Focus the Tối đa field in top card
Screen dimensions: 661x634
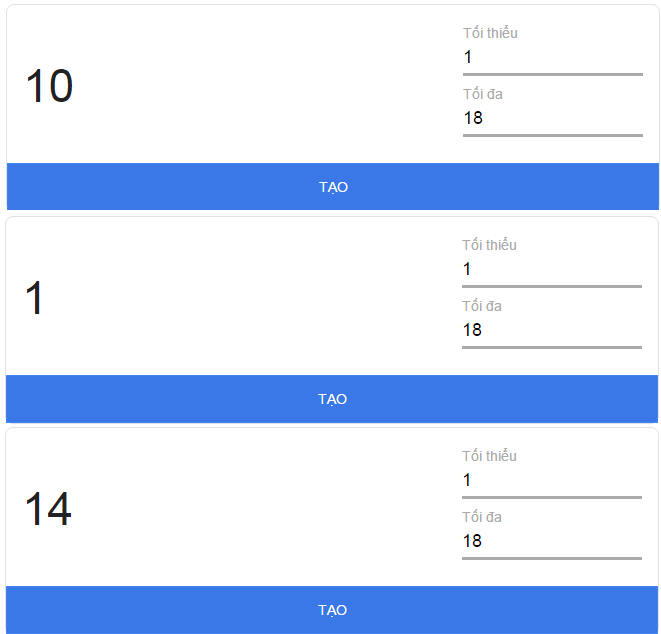(x=552, y=118)
